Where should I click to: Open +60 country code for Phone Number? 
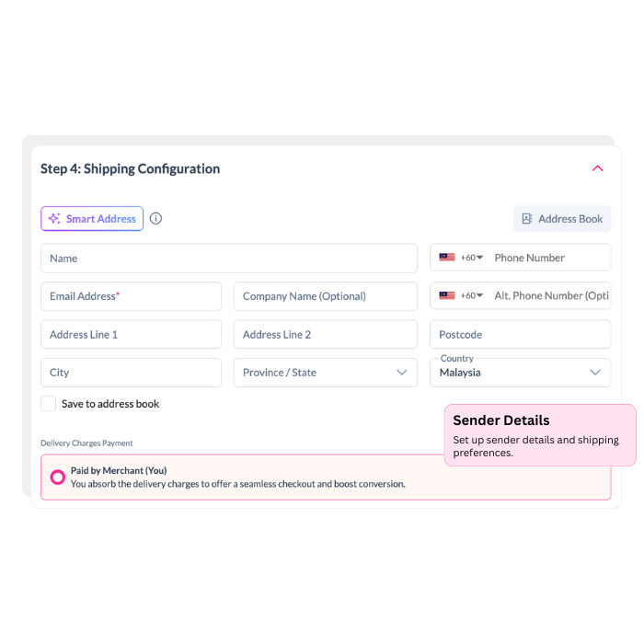pos(472,258)
